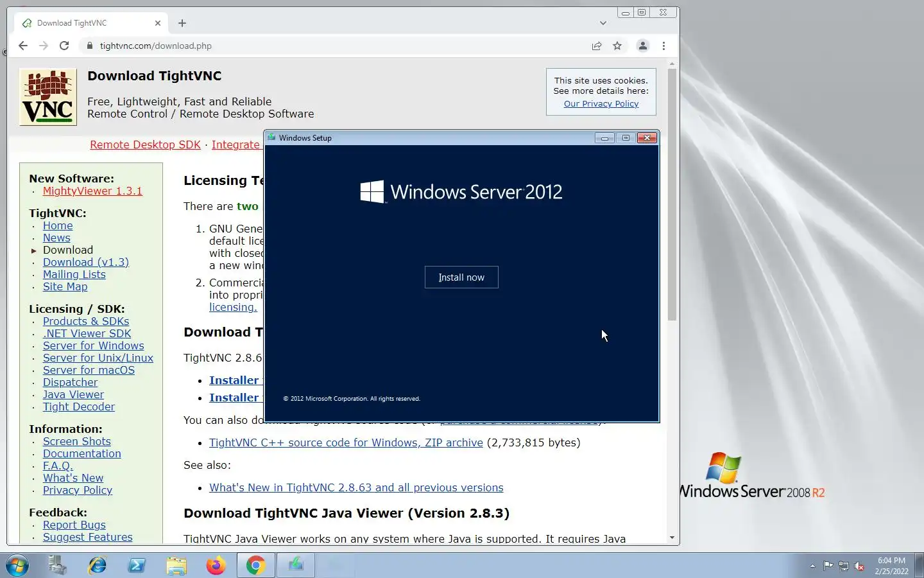Open network tray icon
The height and width of the screenshot is (578, 924).
tap(844, 566)
